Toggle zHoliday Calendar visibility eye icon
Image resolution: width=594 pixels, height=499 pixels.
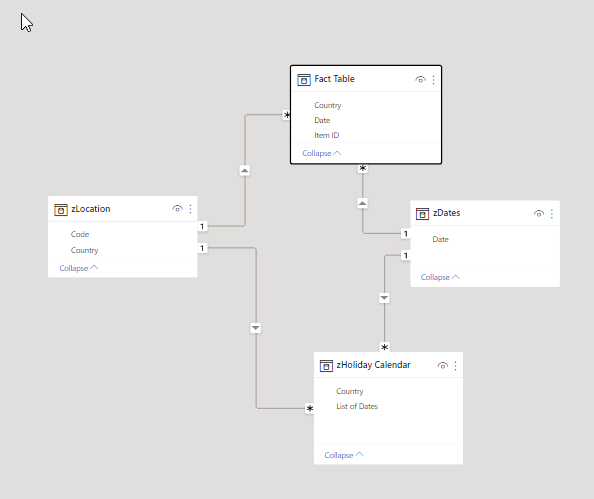coord(442,366)
